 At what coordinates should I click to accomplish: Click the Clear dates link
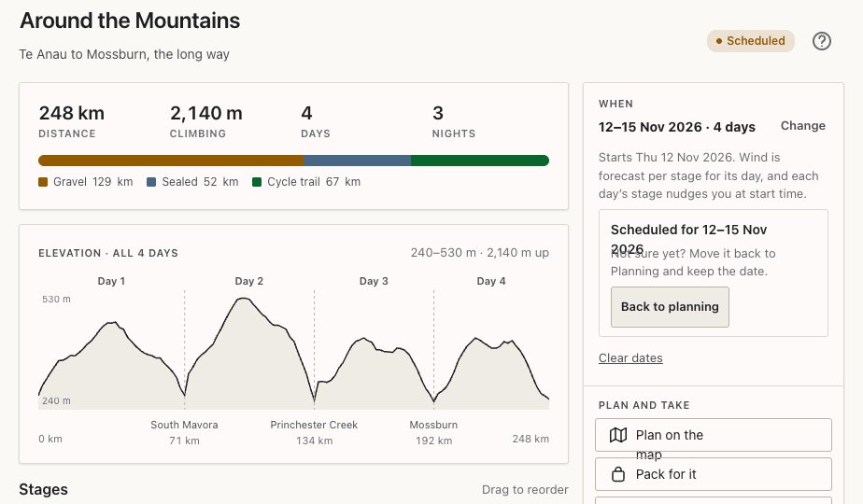click(x=630, y=358)
